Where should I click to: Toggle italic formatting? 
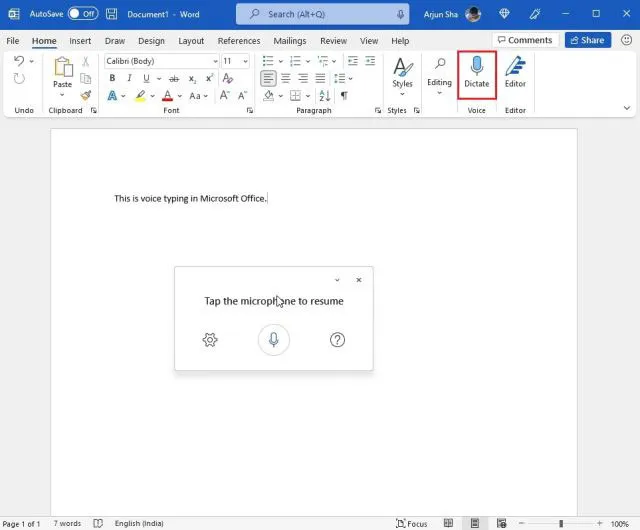pos(129,78)
